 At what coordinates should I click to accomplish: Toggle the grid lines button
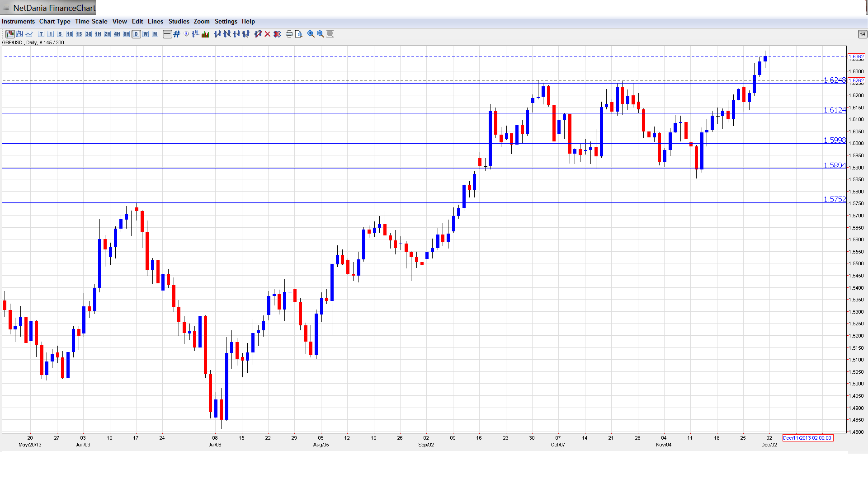[x=177, y=34]
